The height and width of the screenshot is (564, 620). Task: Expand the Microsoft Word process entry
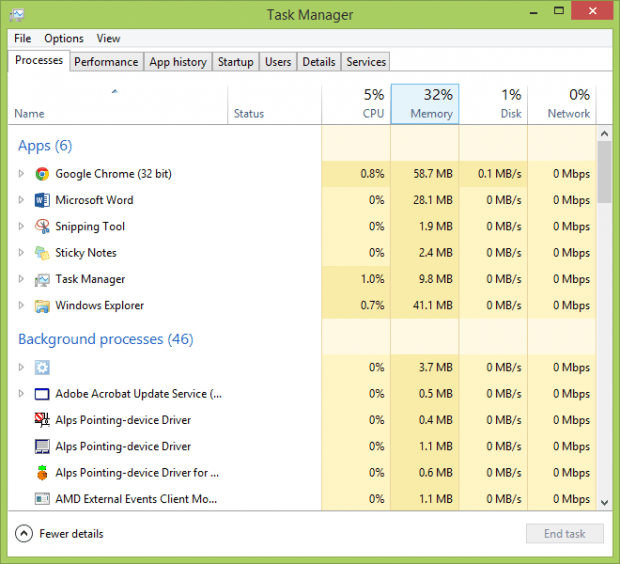click(x=21, y=200)
